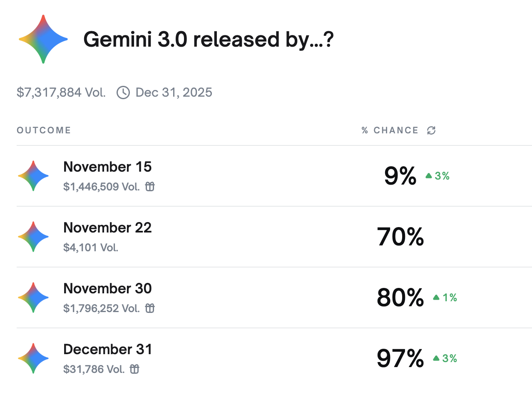The width and height of the screenshot is (532, 400).
Task: Click the large Gemini logo beside the title
Action: coord(43,40)
